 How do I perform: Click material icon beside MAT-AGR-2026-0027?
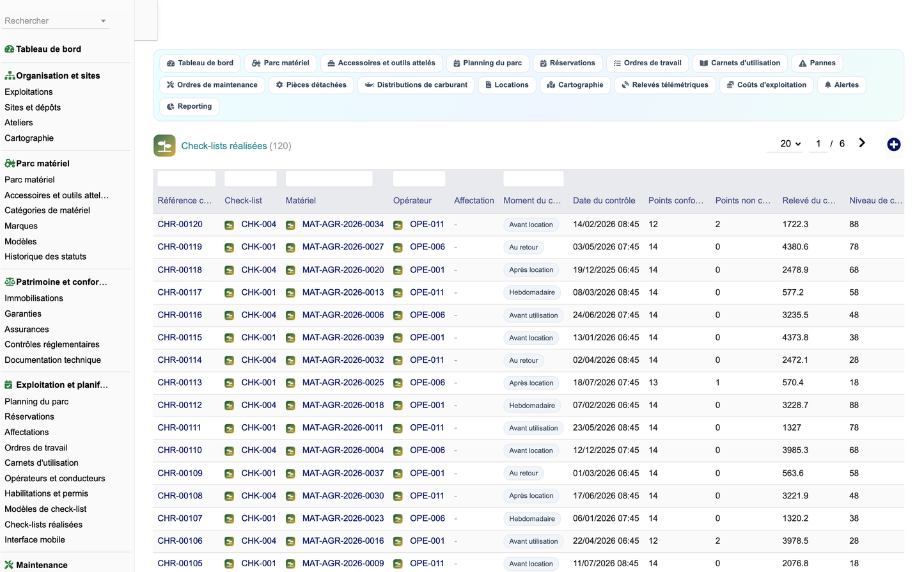(x=290, y=248)
